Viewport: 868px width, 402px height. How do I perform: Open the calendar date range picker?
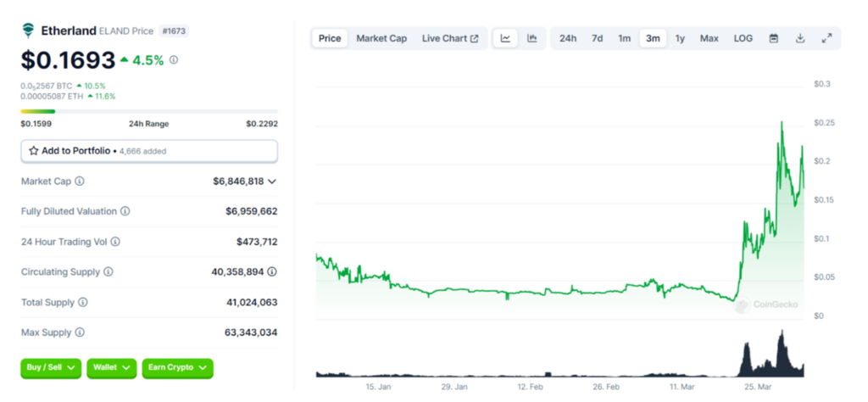(x=774, y=38)
